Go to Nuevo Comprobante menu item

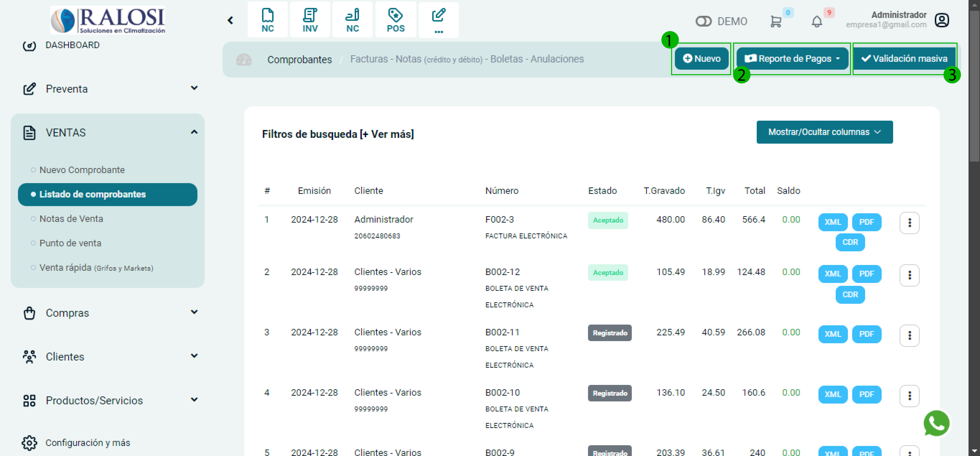(x=82, y=170)
